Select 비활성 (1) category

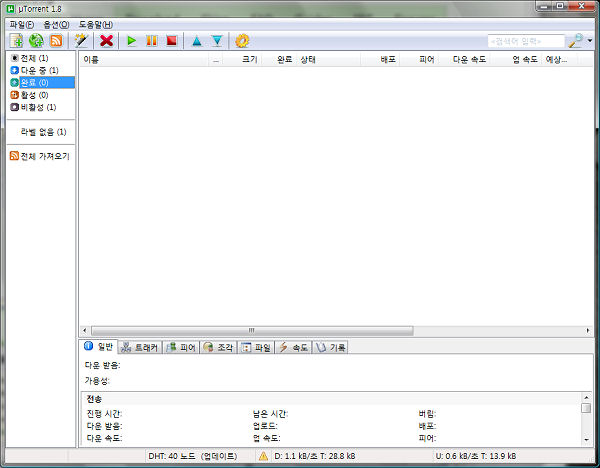(34, 107)
